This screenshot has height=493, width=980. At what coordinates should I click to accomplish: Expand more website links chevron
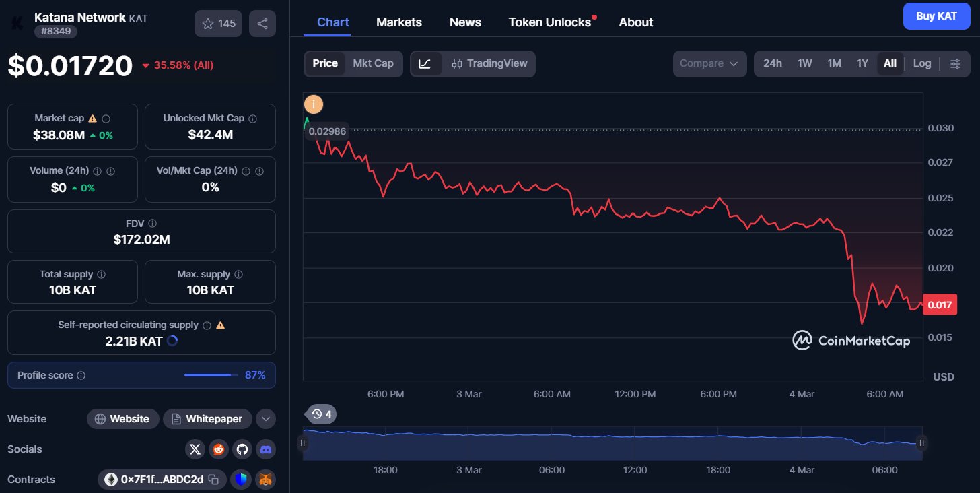coord(266,419)
